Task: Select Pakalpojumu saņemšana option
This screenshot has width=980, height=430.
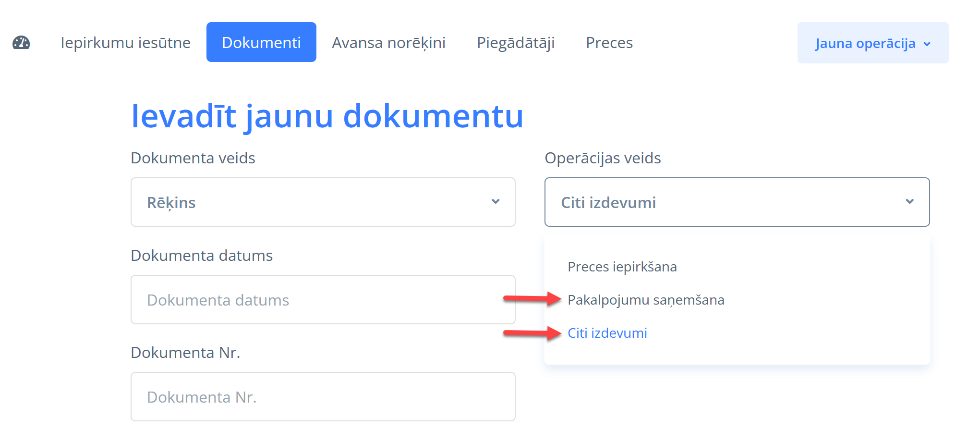Action: (x=646, y=300)
